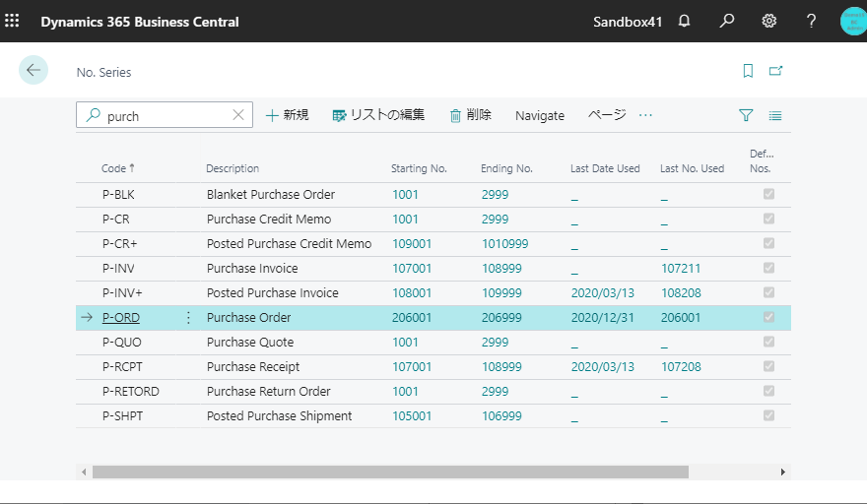The height and width of the screenshot is (504, 867).
Task: Show more actions ellipsis in toolbar
Action: (x=645, y=115)
